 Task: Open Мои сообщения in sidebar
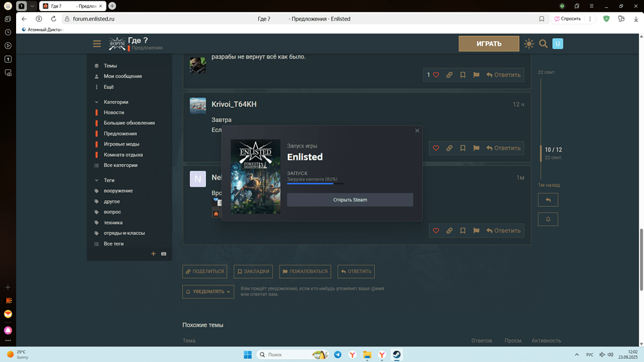[122, 76]
